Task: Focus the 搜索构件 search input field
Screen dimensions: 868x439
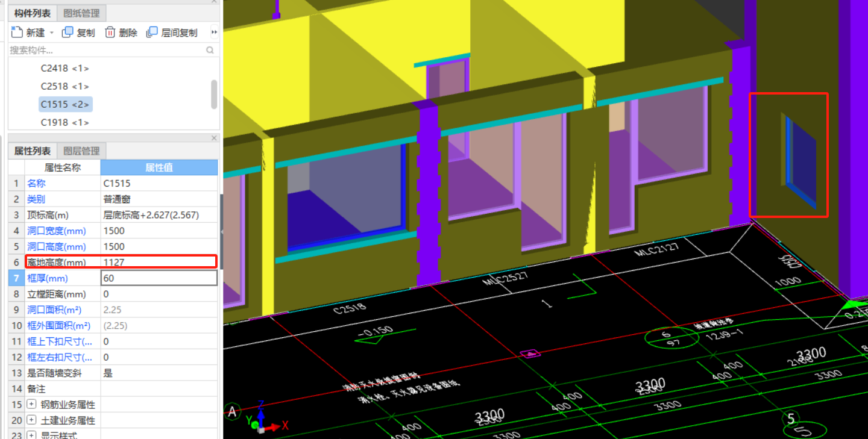Action: tap(107, 51)
